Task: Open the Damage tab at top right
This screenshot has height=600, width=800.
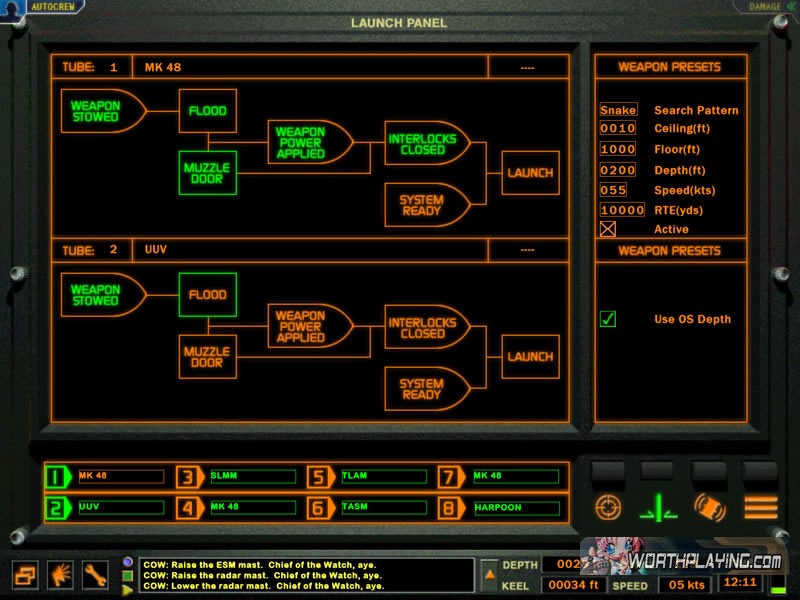Action: coord(765,6)
